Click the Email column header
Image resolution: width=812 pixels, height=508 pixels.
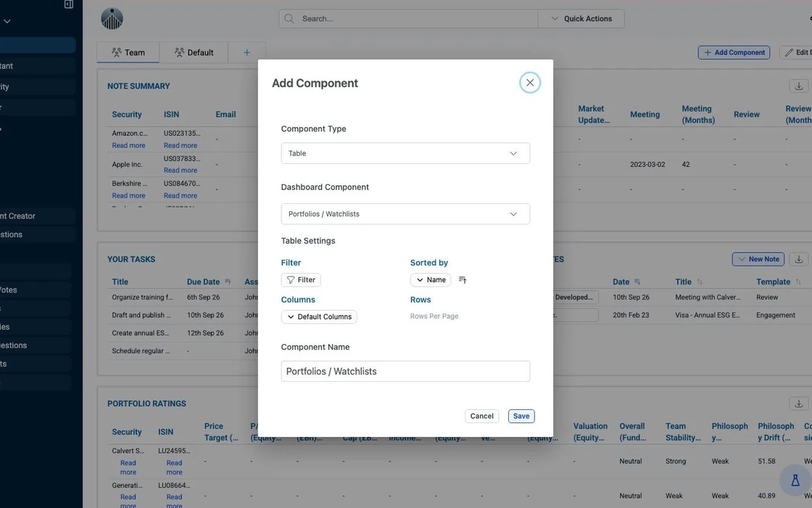225,115
